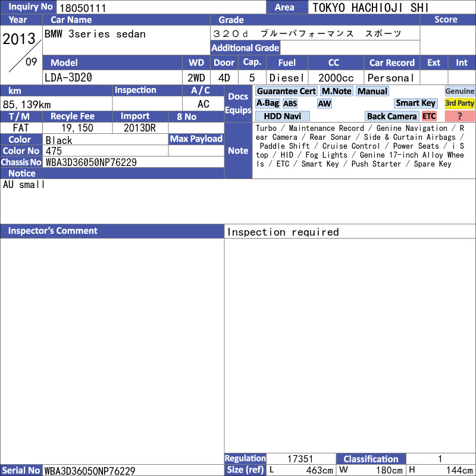Screen dimensions: 476x476
Task: Select engine size 2000cc
Action: pyautogui.click(x=336, y=78)
